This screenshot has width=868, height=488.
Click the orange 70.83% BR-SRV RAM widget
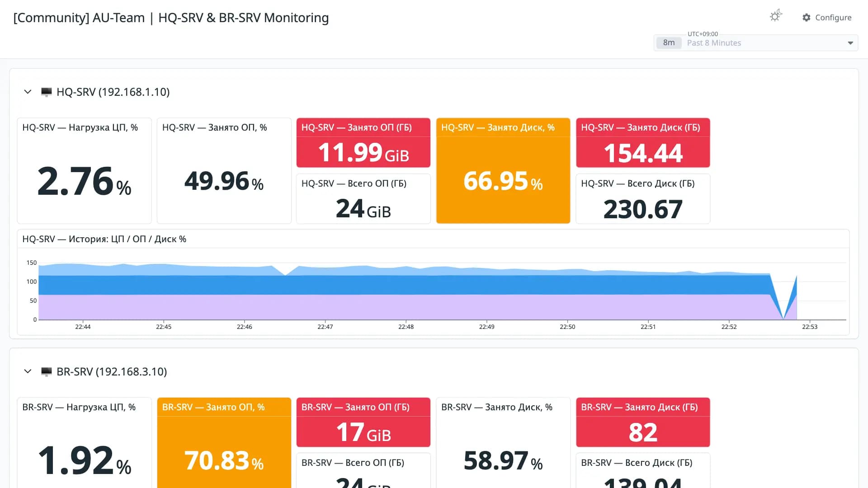click(x=224, y=443)
